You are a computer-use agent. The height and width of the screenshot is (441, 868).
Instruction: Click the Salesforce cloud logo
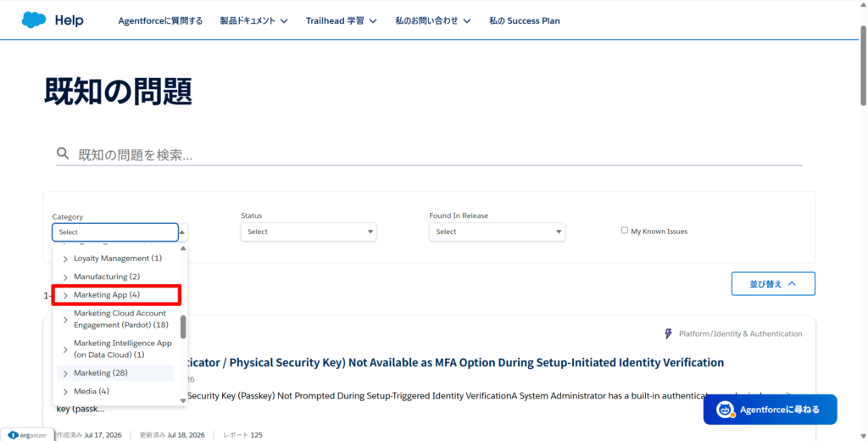click(x=34, y=20)
